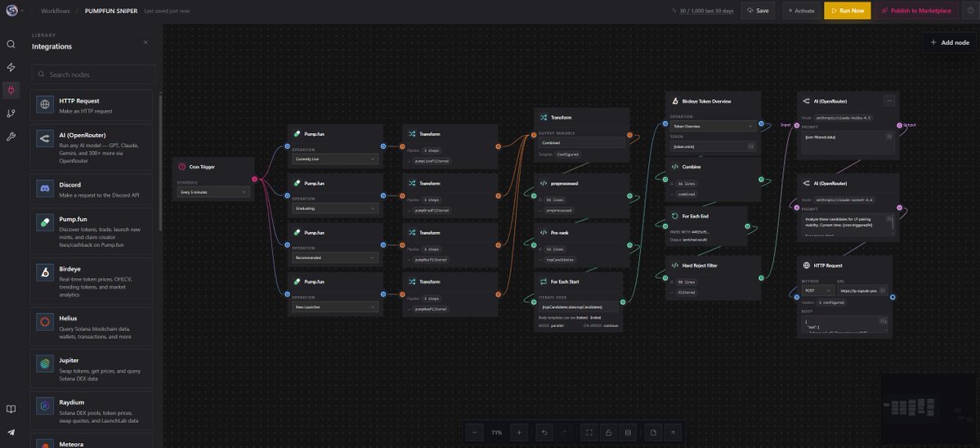The height and width of the screenshot is (448, 980).
Task: Open Recommended operation dropdown
Action: coord(336,258)
